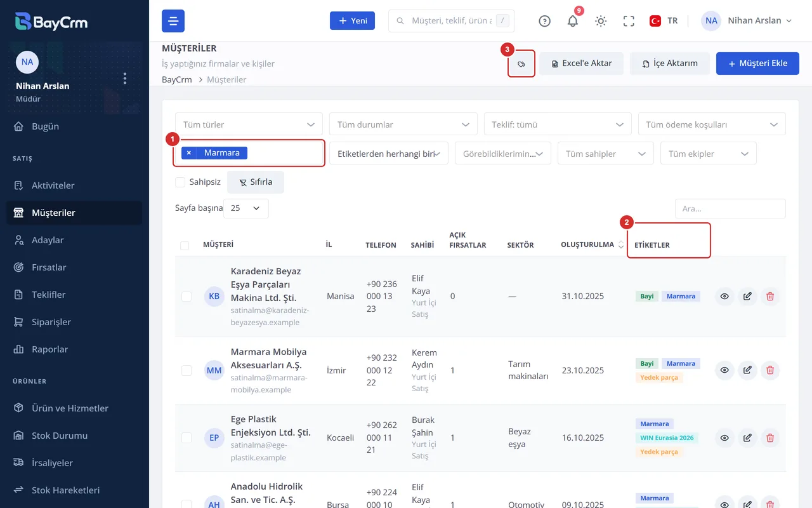This screenshot has width=812, height=508.
Task: Open the Teklif: tümü dropdown
Action: [558, 124]
